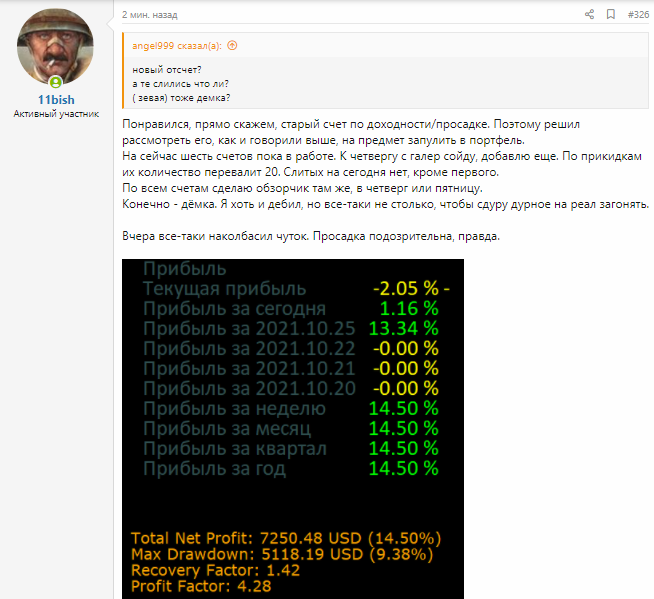Click the 'Profit Factor: 4.28' line
Screen dimensions: 654x599
[201, 586]
